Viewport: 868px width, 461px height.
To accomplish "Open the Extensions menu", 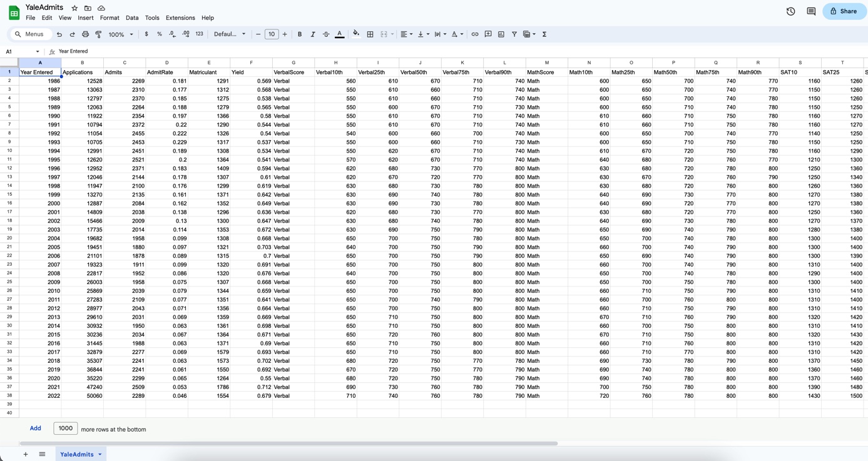I will [180, 18].
